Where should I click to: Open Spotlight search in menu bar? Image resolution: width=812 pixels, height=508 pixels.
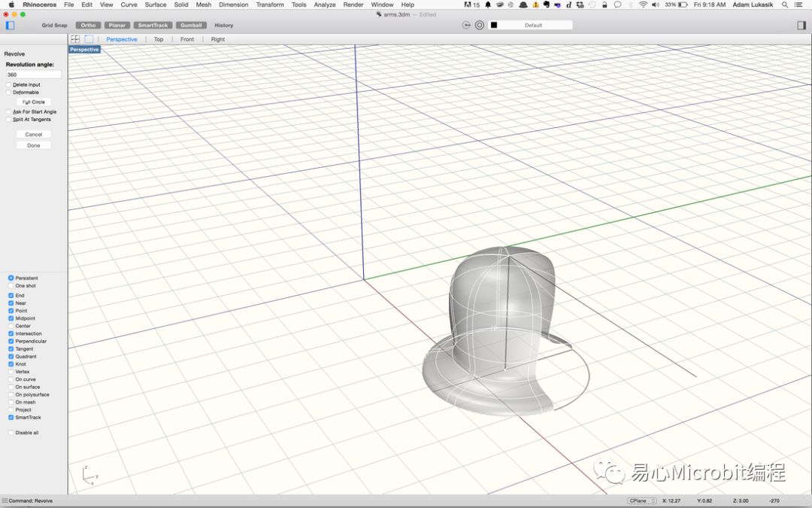pyautogui.click(x=785, y=5)
